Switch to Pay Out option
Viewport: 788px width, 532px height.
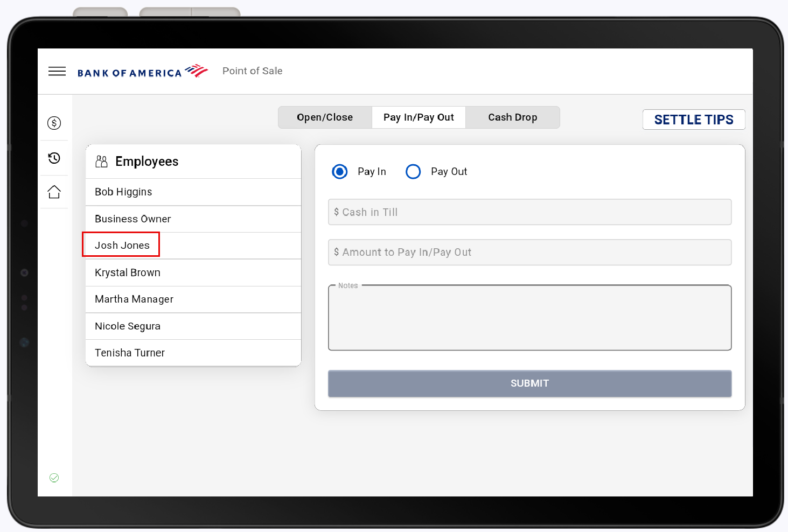click(413, 171)
